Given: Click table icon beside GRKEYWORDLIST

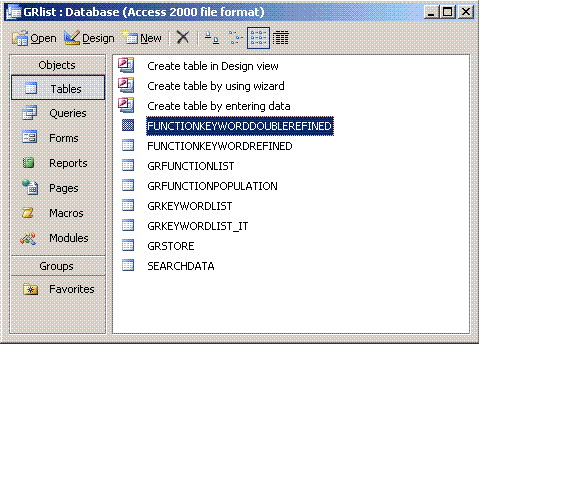Looking at the screenshot, I should click(128, 205).
